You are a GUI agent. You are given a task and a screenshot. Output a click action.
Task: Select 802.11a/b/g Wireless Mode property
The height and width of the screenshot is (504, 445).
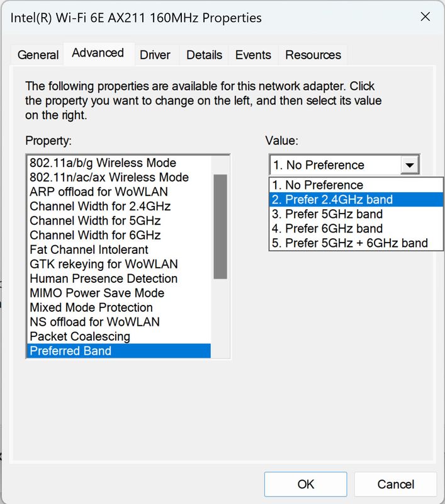(x=103, y=163)
